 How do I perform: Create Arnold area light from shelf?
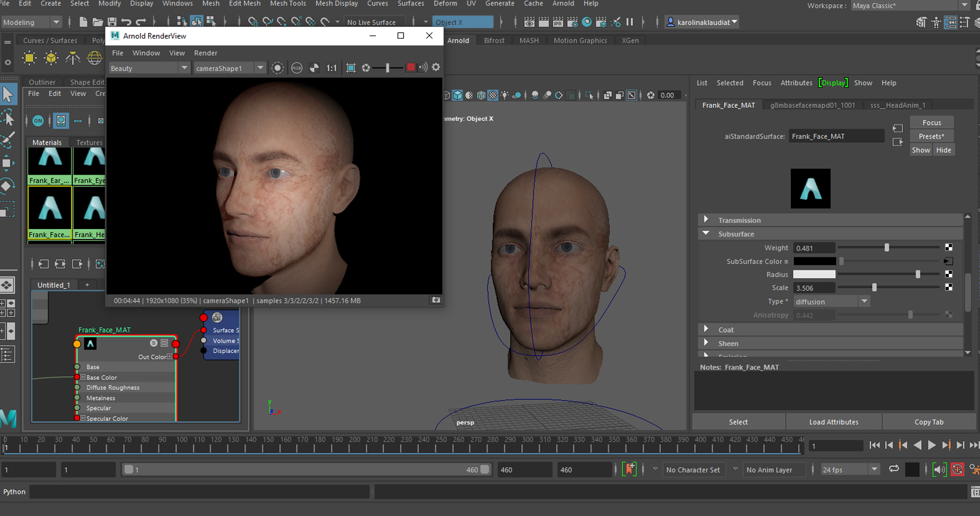point(29,58)
